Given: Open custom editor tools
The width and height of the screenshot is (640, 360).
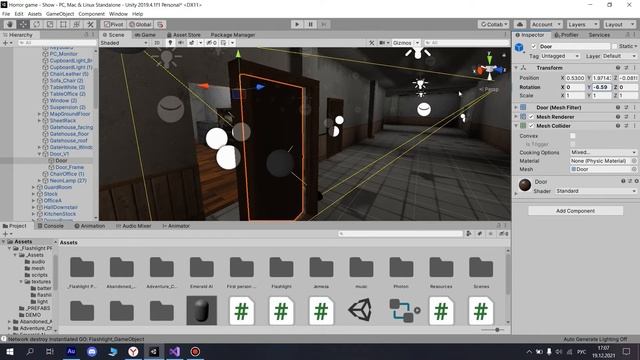Looking at the screenshot, I should point(90,24).
